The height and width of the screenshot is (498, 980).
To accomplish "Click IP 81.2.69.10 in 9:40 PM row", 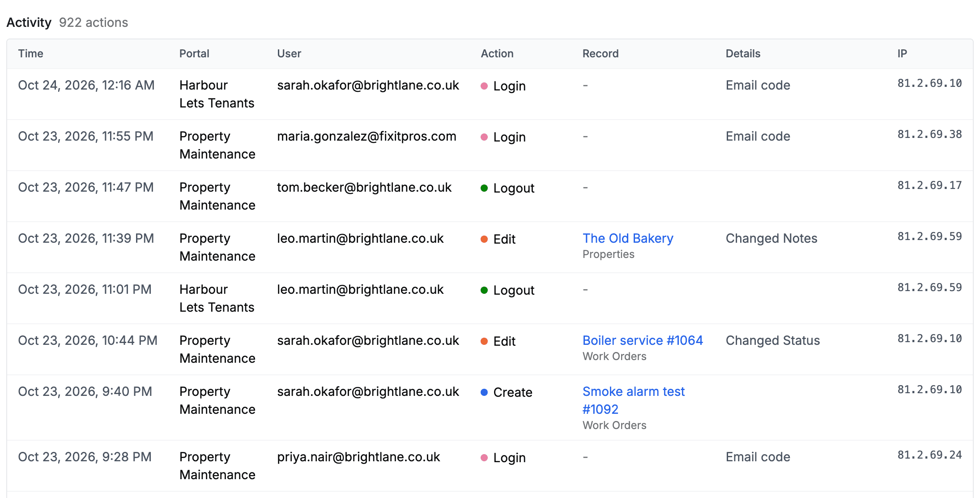I will (929, 390).
